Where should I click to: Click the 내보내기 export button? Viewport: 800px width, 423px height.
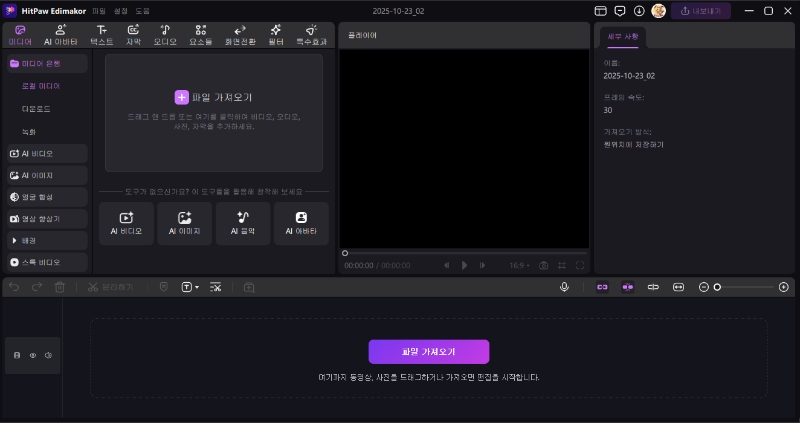tap(700, 11)
